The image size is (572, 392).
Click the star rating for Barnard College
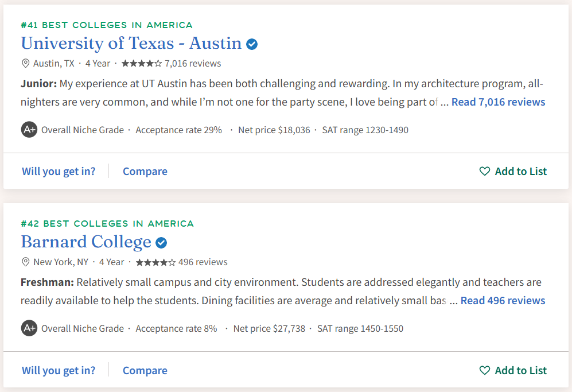[x=155, y=262]
